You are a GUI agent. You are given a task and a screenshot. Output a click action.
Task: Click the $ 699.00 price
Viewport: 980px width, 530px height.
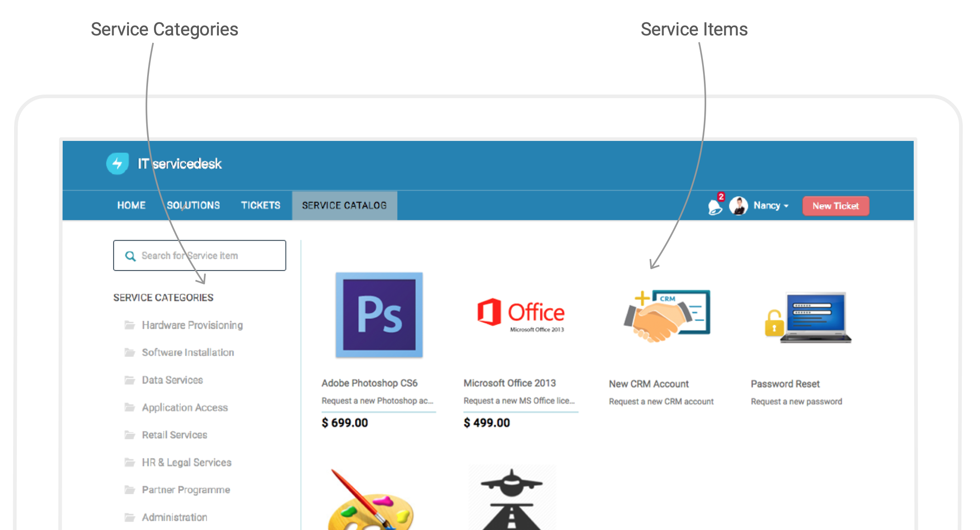345,423
